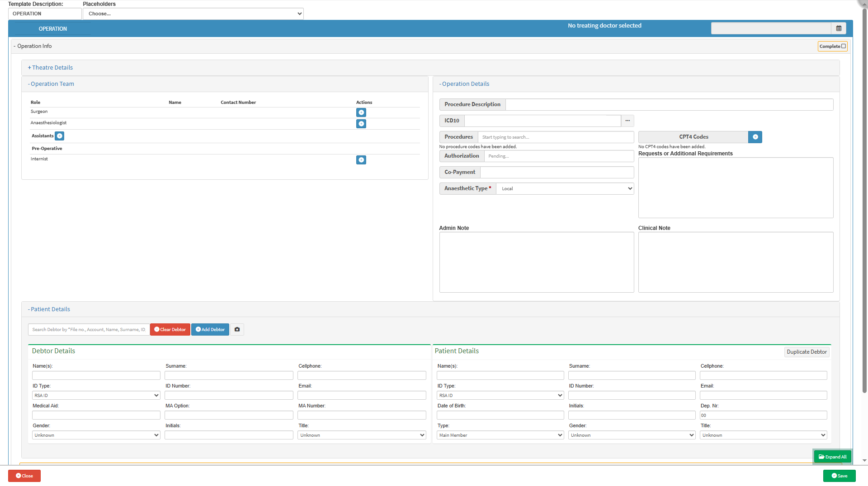Open the Placeholders dropdown

tap(193, 14)
